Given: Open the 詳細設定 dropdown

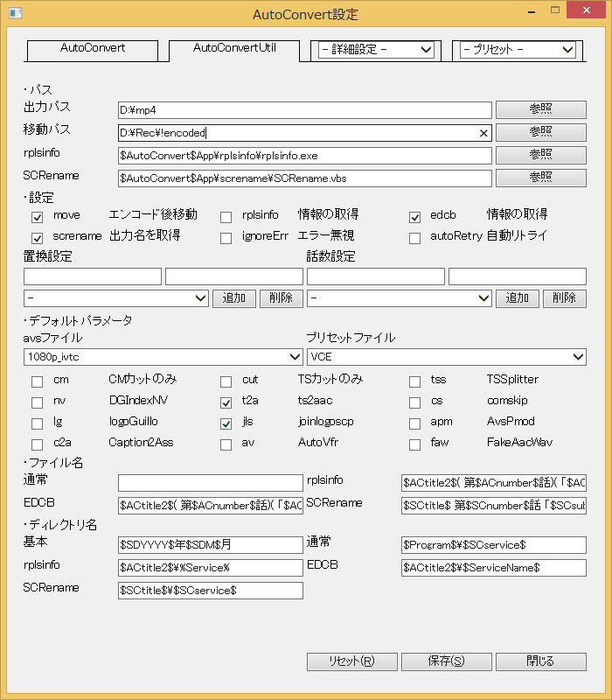Looking at the screenshot, I should coord(376,50).
